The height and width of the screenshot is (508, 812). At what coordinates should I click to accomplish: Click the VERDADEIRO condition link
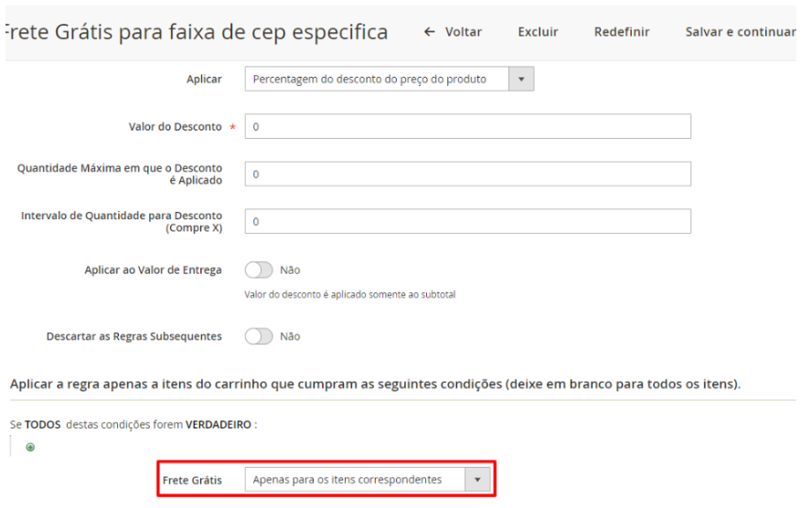point(219,424)
